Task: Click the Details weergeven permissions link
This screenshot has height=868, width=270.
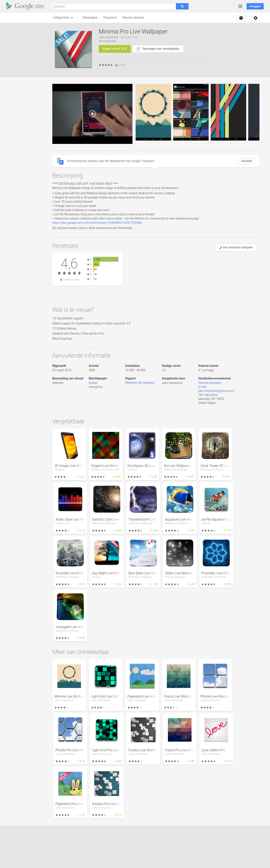Action: pyautogui.click(x=96, y=385)
